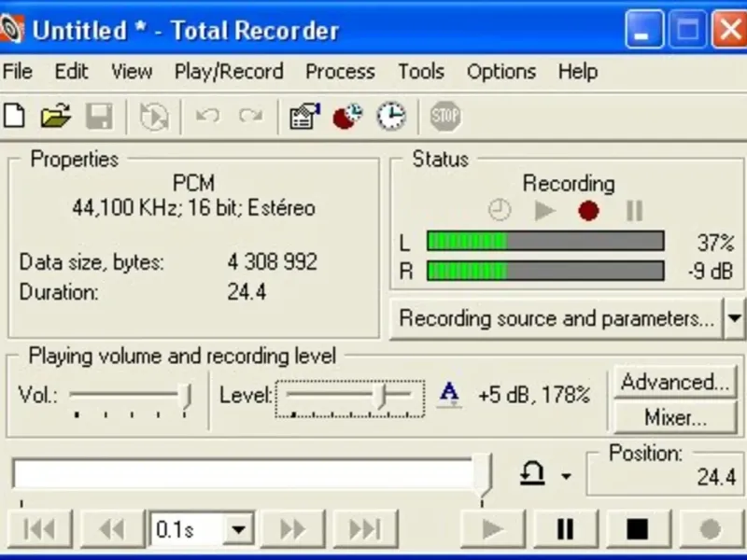Click the loop playback icon
747x560 pixels.
pos(532,473)
